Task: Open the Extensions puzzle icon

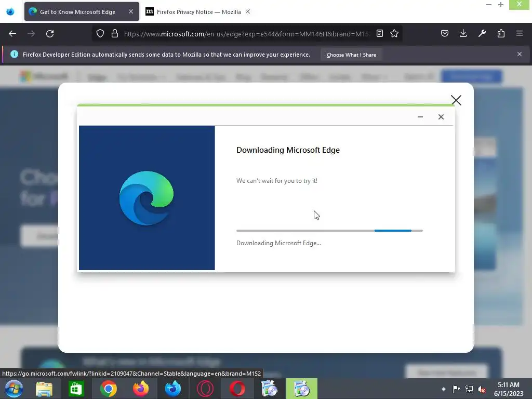Action: (x=501, y=34)
